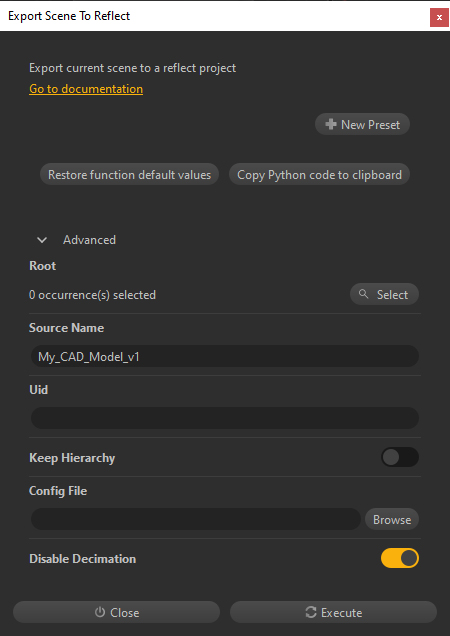Click the plus icon on New Preset
Screen dimensions: 450x636
pos(331,124)
